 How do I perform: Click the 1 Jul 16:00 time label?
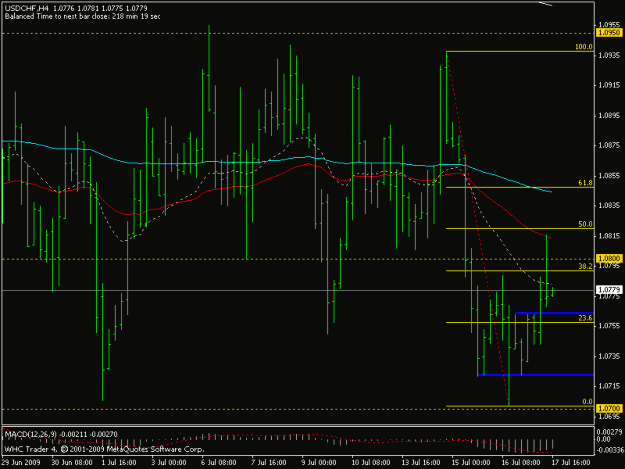pyautogui.click(x=119, y=463)
